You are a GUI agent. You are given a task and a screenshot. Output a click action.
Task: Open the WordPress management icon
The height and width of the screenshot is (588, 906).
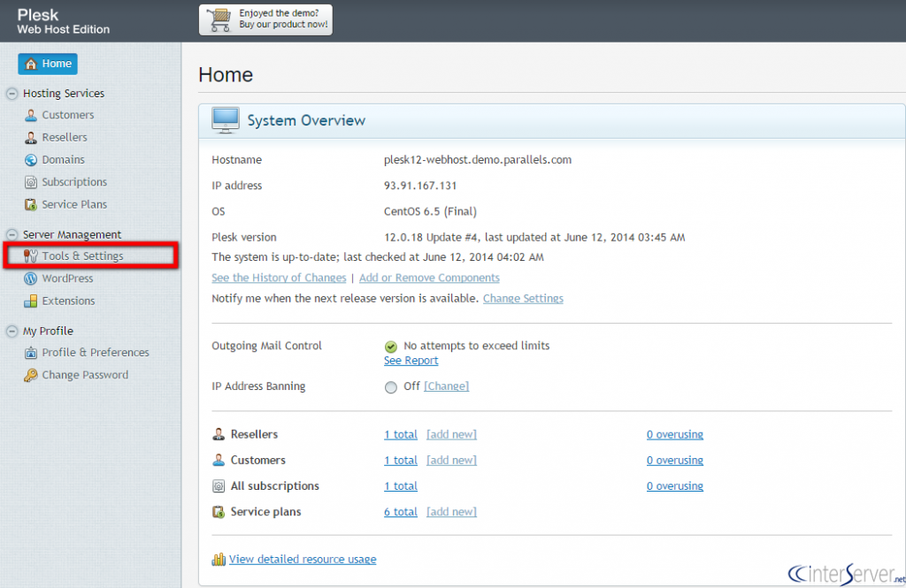tap(31, 278)
